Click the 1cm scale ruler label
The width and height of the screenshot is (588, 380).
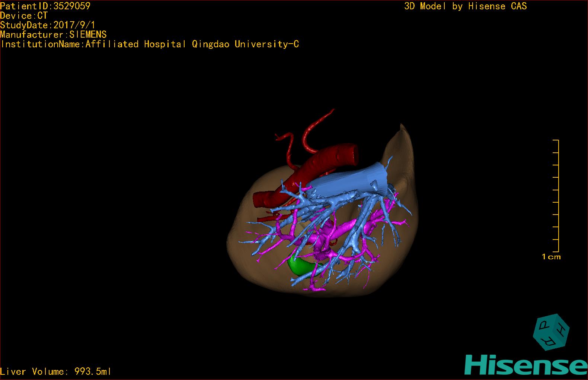551,257
